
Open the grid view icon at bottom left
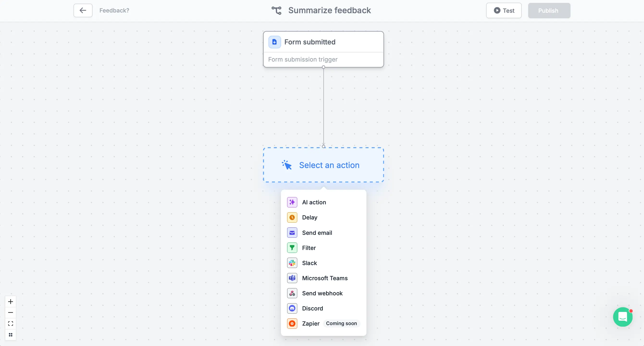tap(11, 334)
